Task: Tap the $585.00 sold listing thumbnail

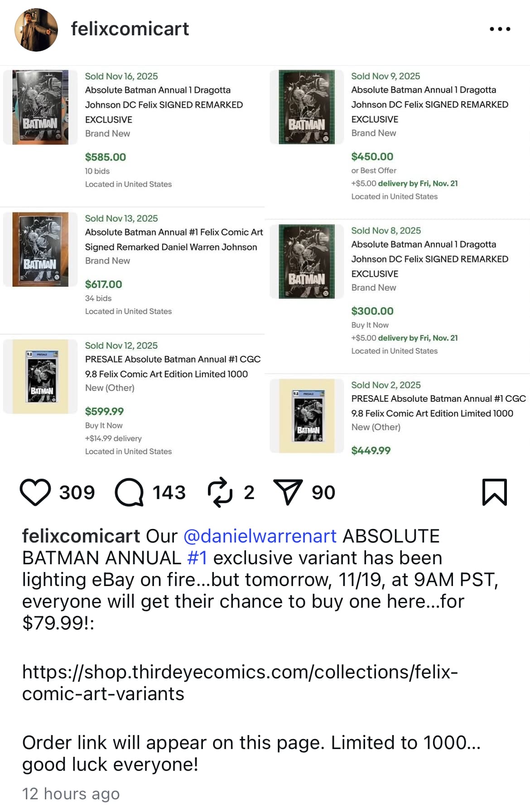Action: pos(40,107)
